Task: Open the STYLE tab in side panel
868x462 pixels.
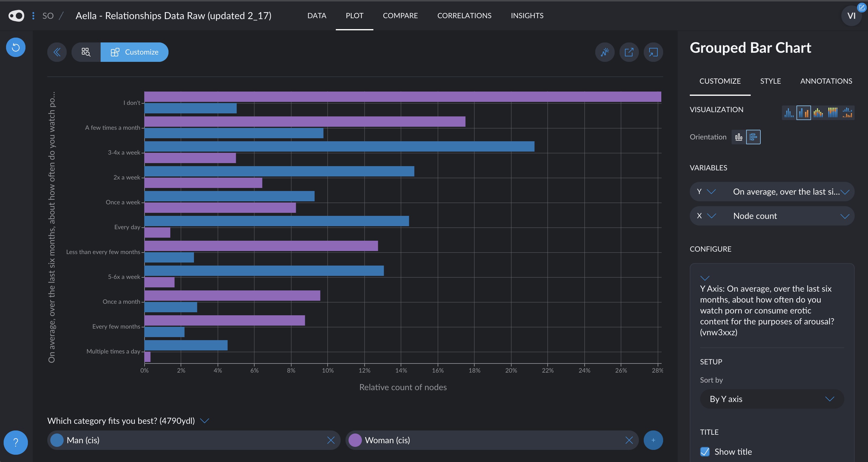Action: click(x=770, y=81)
